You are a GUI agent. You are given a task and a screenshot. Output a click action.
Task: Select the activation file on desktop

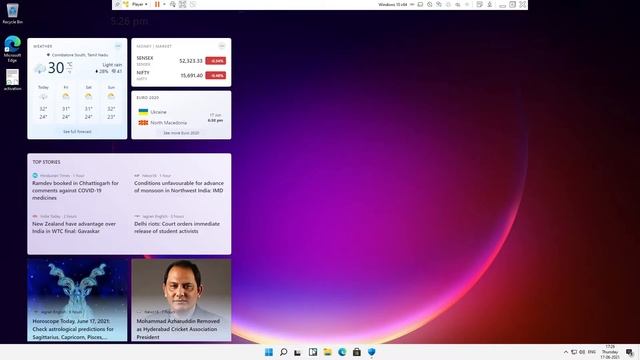pos(12,80)
